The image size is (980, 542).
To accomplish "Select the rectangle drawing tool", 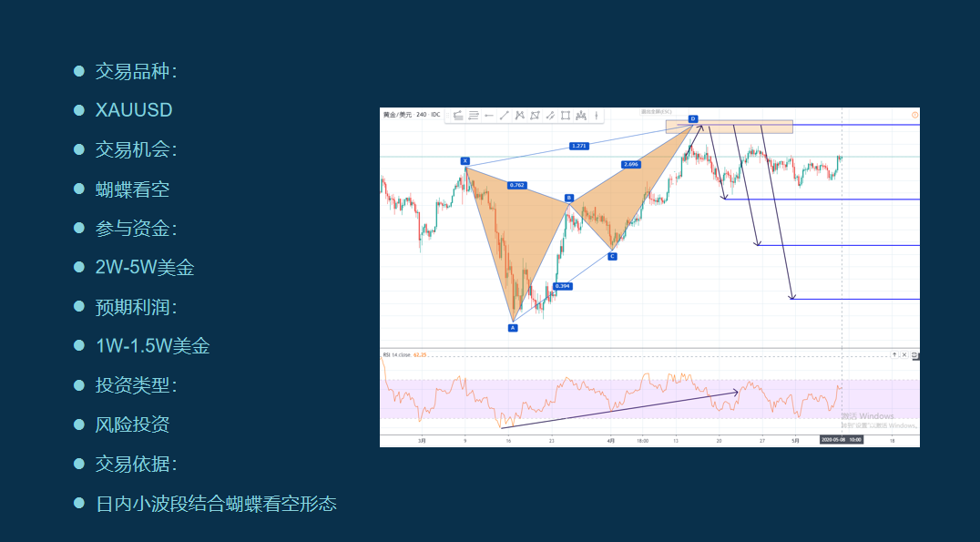I will 565,115.
